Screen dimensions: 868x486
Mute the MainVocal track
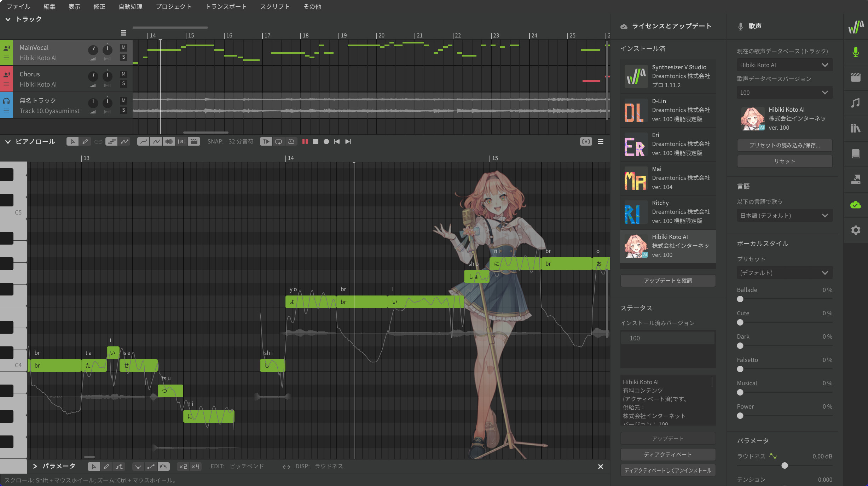click(123, 47)
